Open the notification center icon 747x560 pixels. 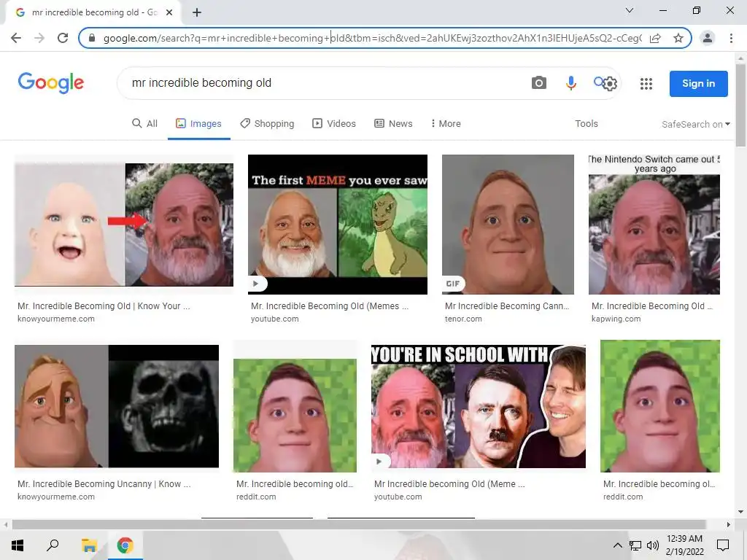click(723, 545)
